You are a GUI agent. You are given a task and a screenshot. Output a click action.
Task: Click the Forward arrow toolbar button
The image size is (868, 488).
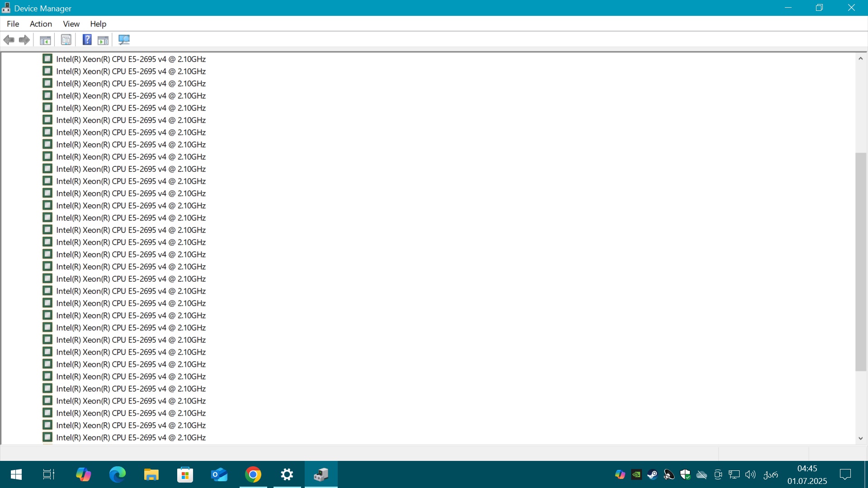pyautogui.click(x=24, y=40)
